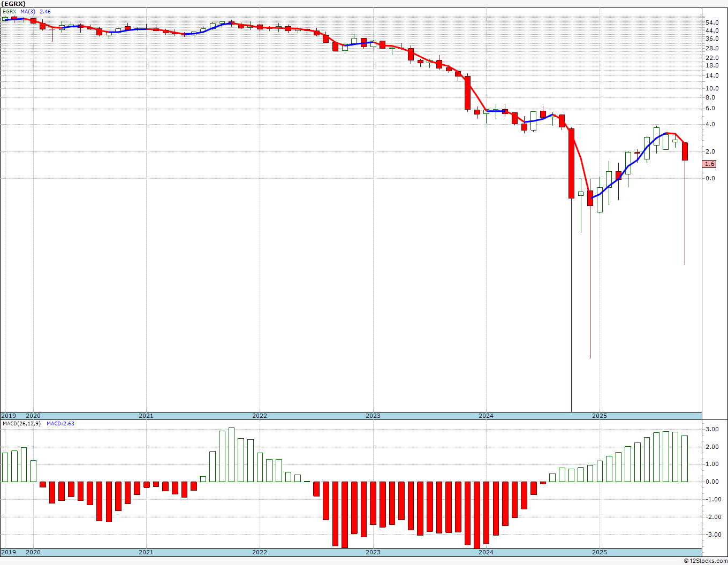Click the 28.0 price axis label
Image resolution: width=728 pixels, height=565 pixels.
pyautogui.click(x=712, y=48)
